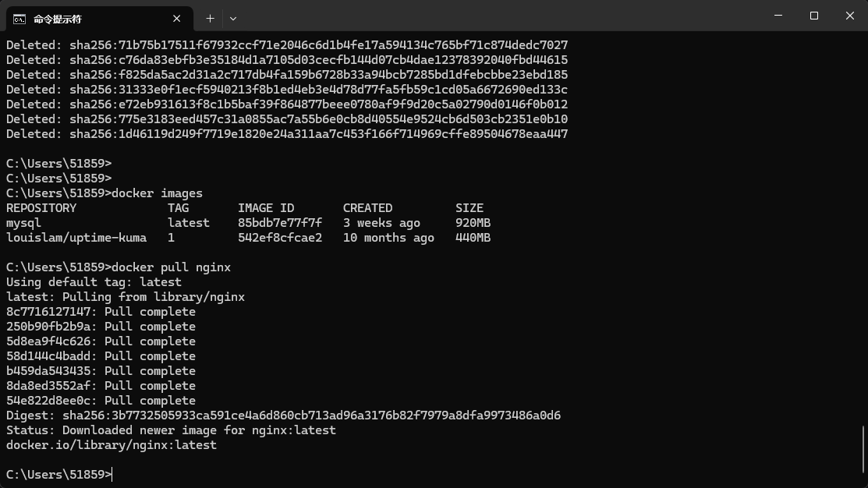Screen dimensions: 868x488
Task: Minimize the terminal window
Action: [x=778, y=16]
